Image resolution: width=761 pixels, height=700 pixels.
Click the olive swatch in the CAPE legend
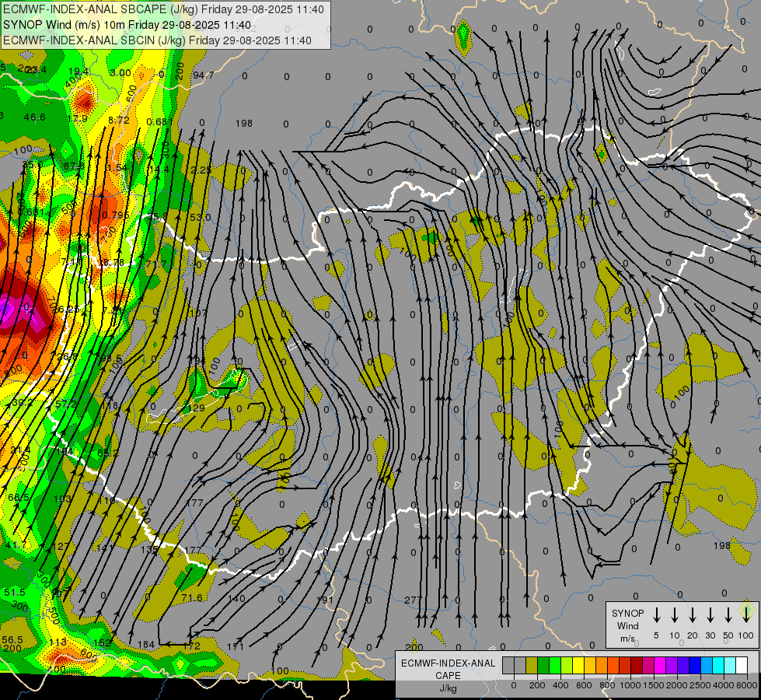[x=532, y=665]
